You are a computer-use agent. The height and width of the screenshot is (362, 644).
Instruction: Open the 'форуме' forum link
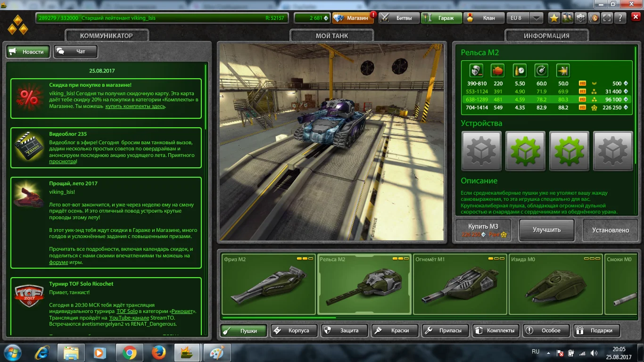(58, 263)
